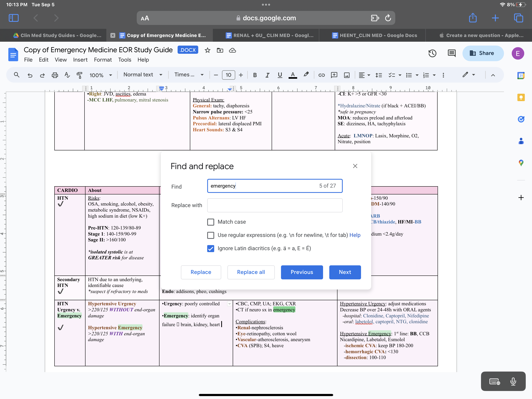Star this document
Viewport: 532px width, 399px height.
[207, 50]
